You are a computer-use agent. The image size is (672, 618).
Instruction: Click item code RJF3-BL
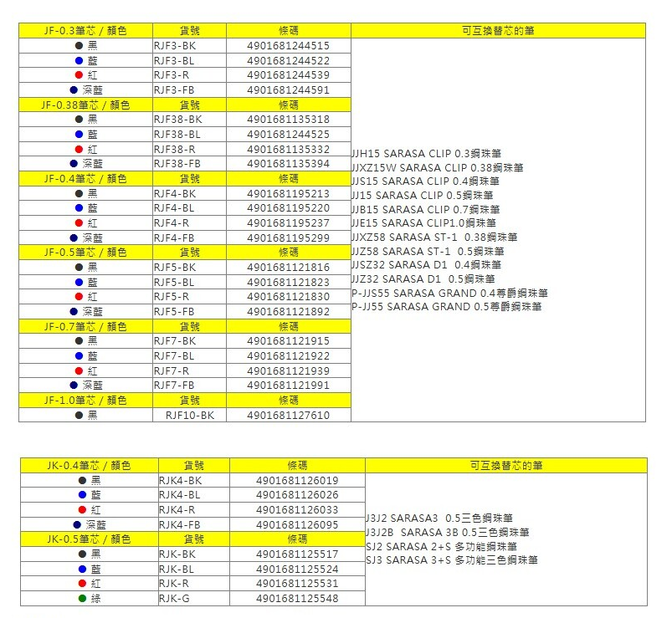pos(174,61)
